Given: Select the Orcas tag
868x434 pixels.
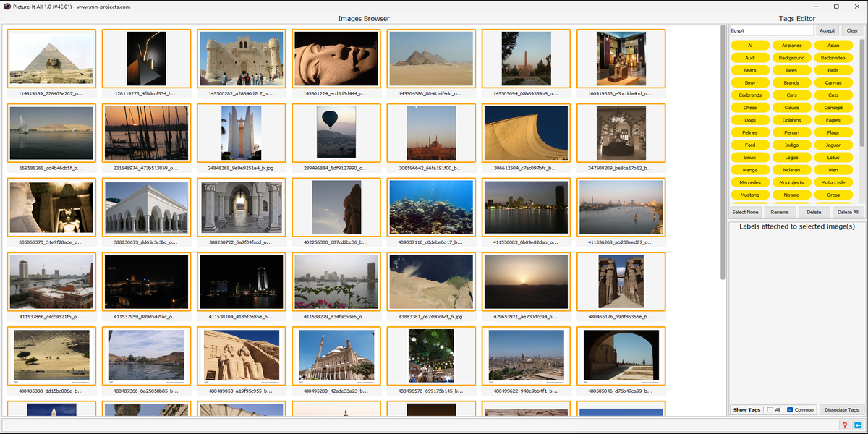Looking at the screenshot, I should (x=833, y=195).
